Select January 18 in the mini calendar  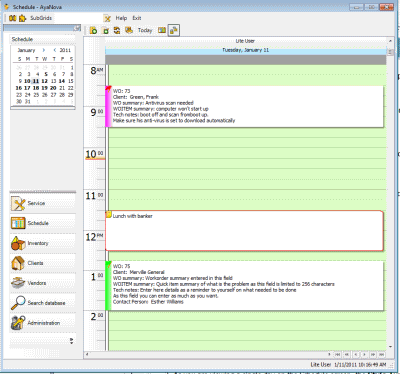pyautogui.click(x=36, y=88)
